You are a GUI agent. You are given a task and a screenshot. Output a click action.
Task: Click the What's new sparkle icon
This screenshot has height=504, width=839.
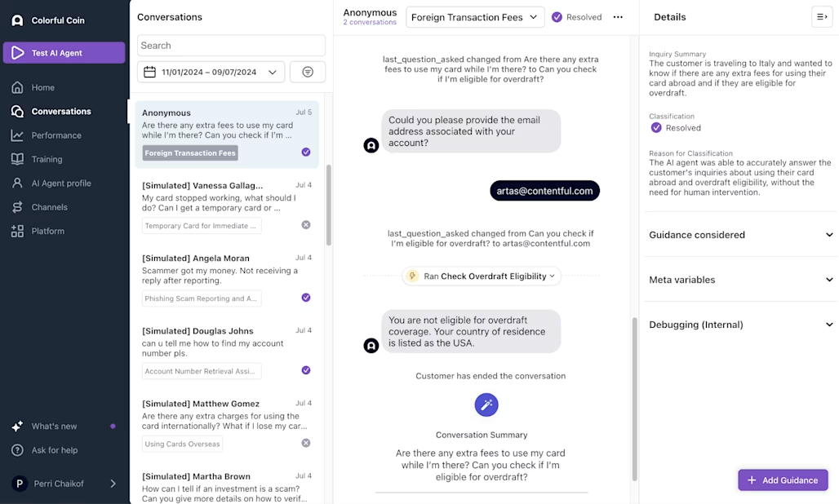click(x=17, y=426)
